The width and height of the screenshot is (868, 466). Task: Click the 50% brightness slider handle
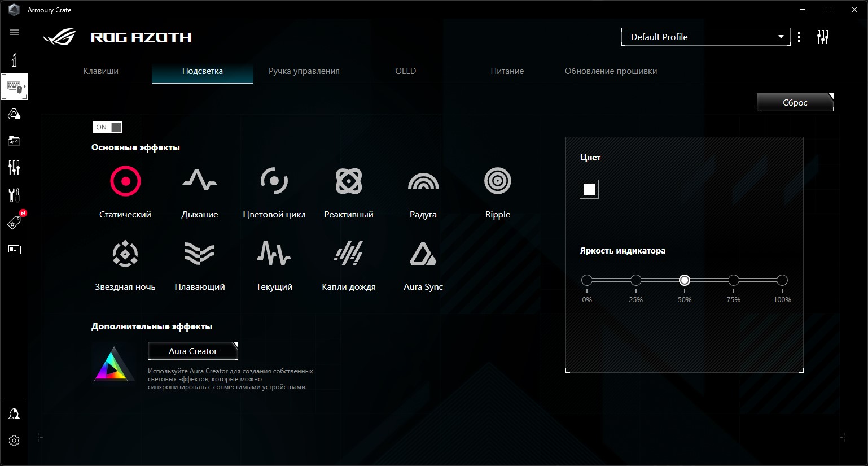pos(685,280)
